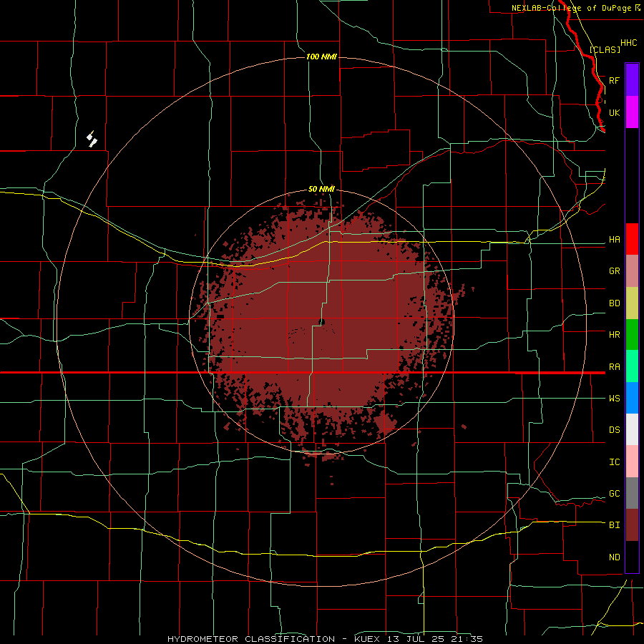Image resolution: width=644 pixels, height=644 pixels.
Task: Click the KUEX station identifier
Action: coord(366,639)
